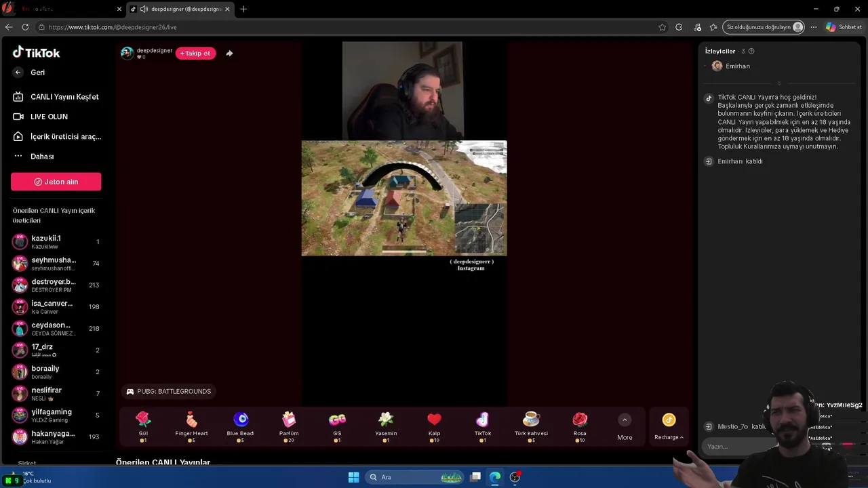Viewport: 868px width, 488px height.
Task: Add page to favorites star icon
Action: (x=663, y=27)
